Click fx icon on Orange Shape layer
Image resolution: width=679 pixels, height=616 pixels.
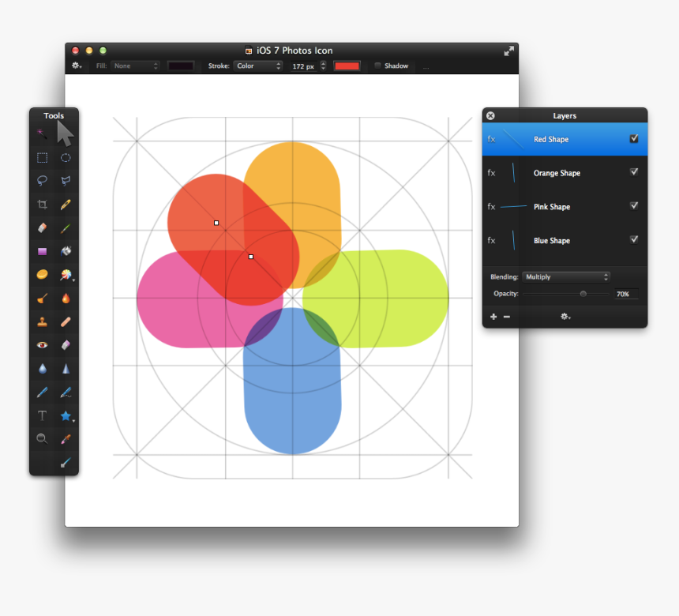(x=492, y=173)
